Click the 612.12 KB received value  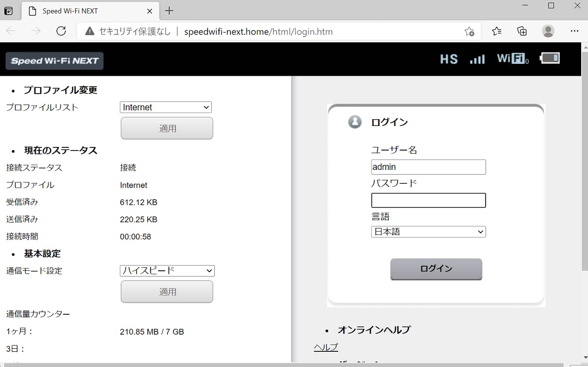point(139,202)
